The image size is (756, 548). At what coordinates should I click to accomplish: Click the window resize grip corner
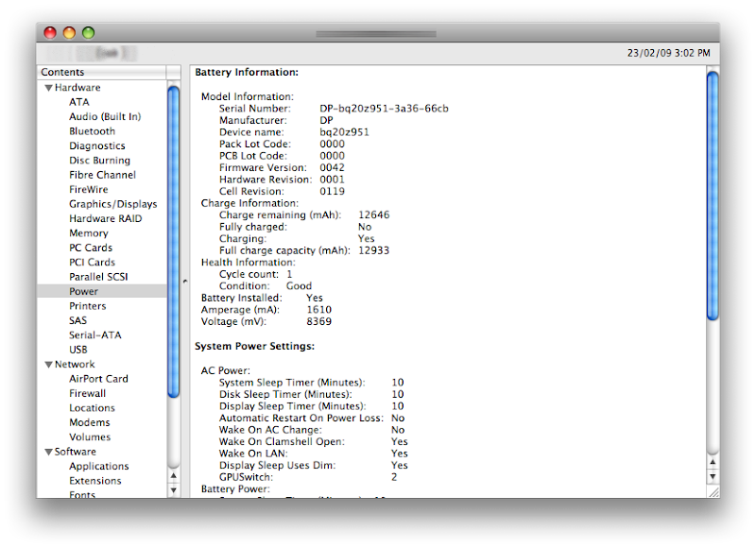(x=713, y=491)
